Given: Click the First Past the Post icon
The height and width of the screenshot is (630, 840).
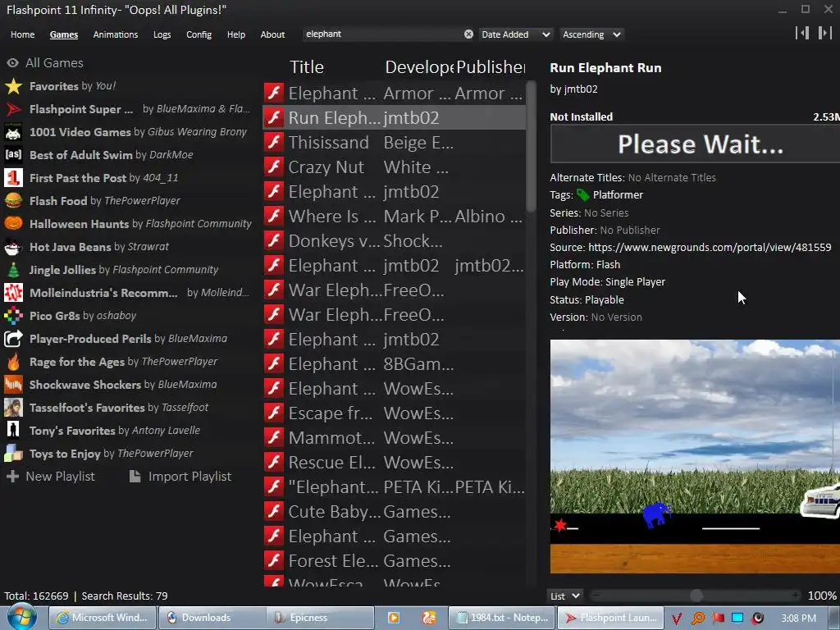Looking at the screenshot, I should pos(13,178).
